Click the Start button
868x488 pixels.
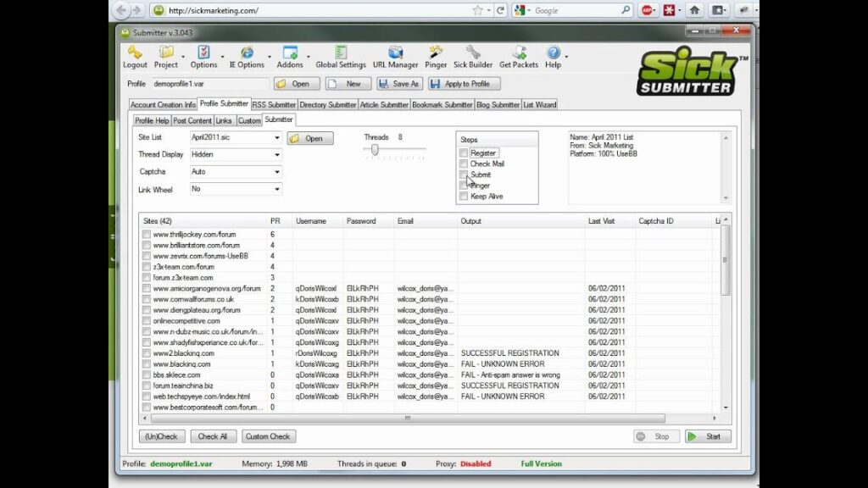[708, 436]
